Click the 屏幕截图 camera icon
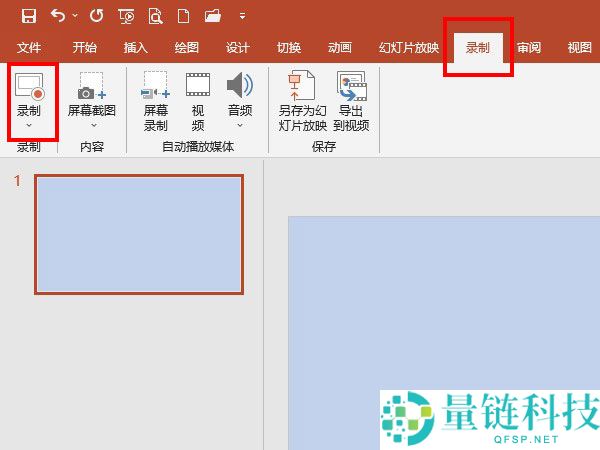Image resolution: width=600 pixels, height=450 pixels. [x=91, y=86]
